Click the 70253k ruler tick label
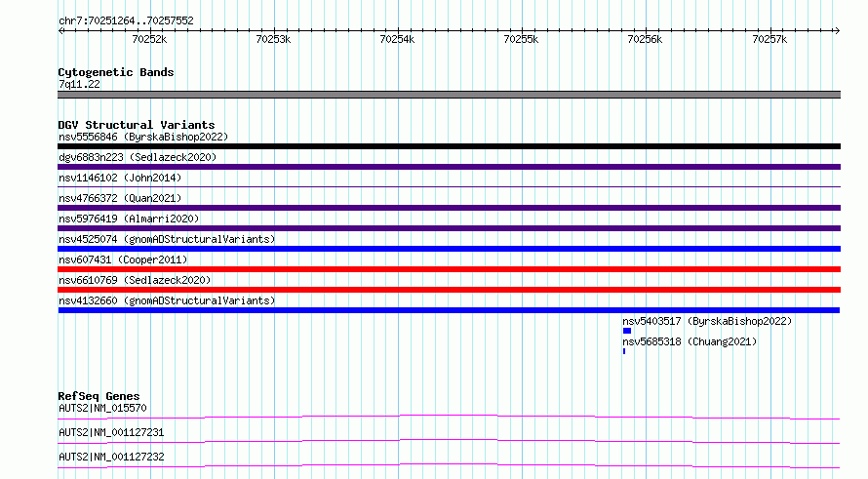 273,39
